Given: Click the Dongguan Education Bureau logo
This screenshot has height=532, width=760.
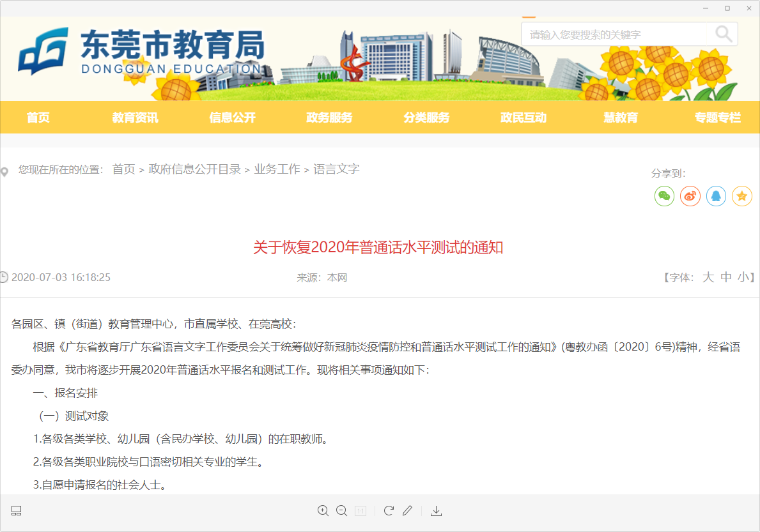Looking at the screenshot, I should (141, 51).
